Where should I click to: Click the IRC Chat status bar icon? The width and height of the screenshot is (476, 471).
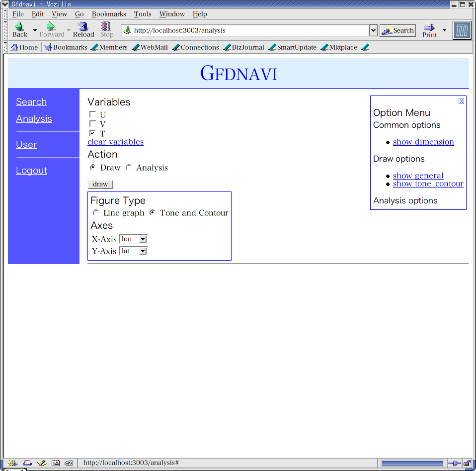pos(69,463)
